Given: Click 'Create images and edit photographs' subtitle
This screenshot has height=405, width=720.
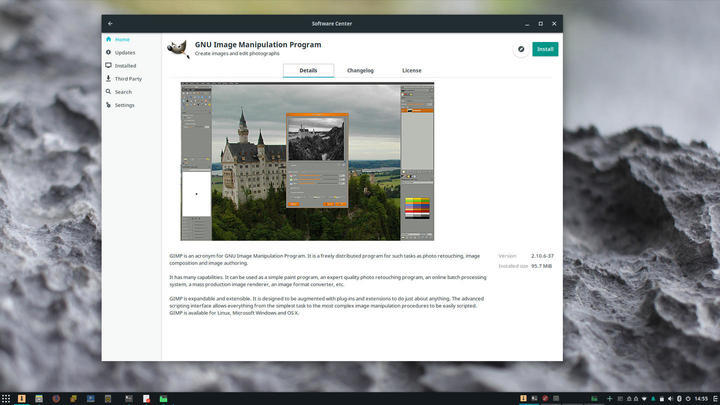Looking at the screenshot, I should coord(237,53).
